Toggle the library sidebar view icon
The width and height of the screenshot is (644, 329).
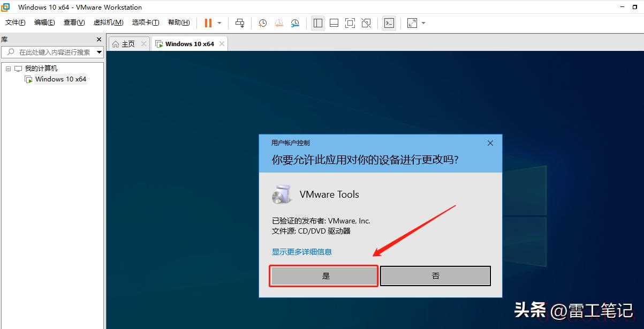[x=318, y=23]
